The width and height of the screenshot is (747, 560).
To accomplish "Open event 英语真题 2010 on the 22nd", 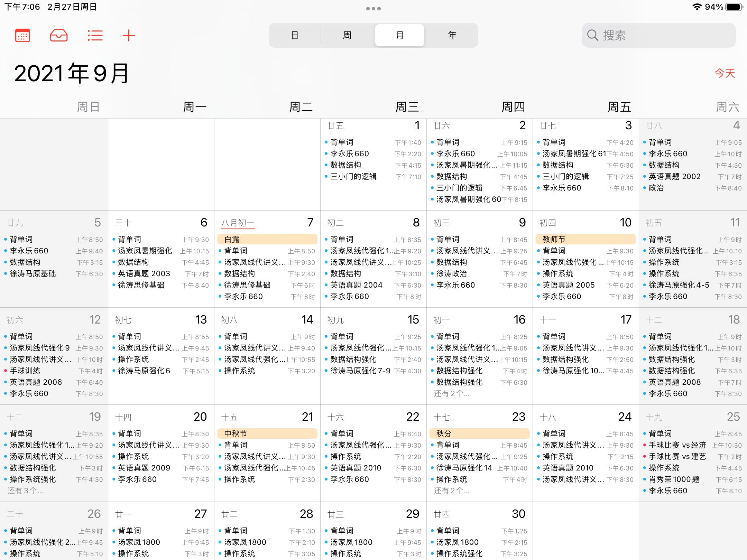I will 373,468.
